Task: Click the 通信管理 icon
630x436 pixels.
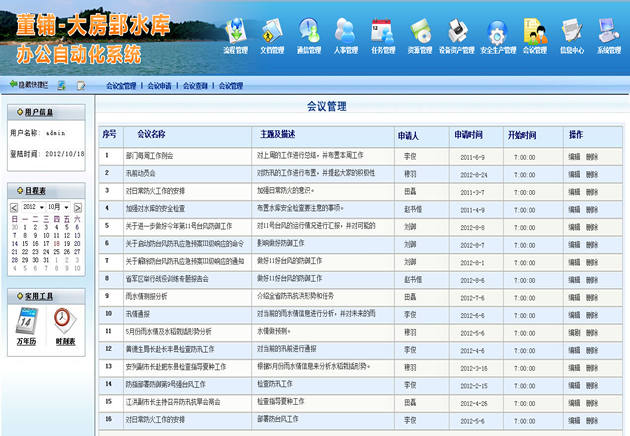Action: pyautogui.click(x=308, y=30)
